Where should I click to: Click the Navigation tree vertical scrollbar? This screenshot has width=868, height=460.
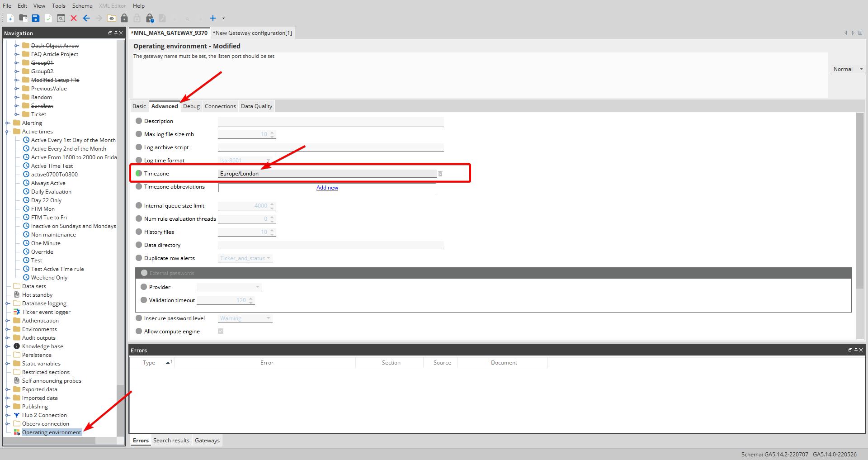click(120, 226)
